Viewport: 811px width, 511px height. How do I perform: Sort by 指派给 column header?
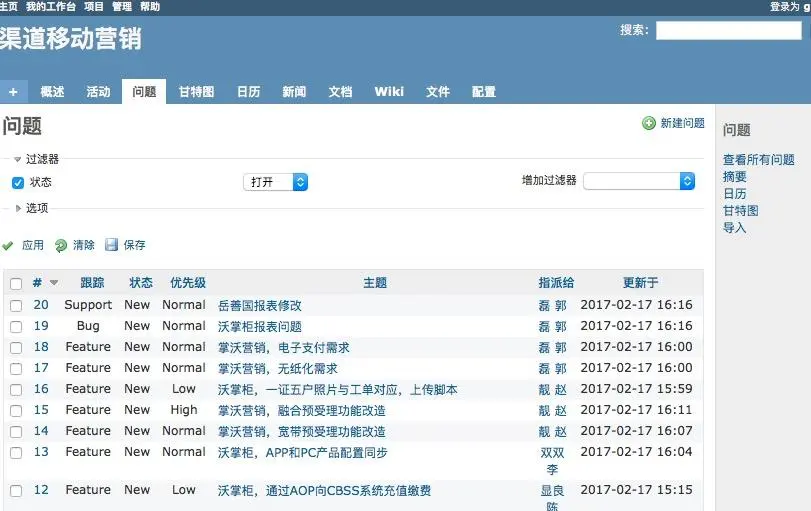556,283
